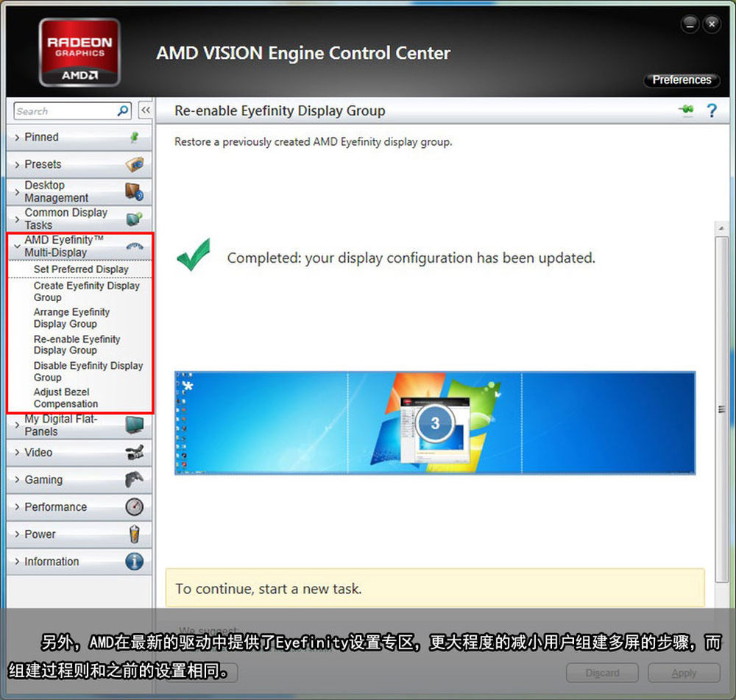This screenshot has height=700, width=736.
Task: Click 'To continue, start a new task.' message
Action: tap(269, 588)
